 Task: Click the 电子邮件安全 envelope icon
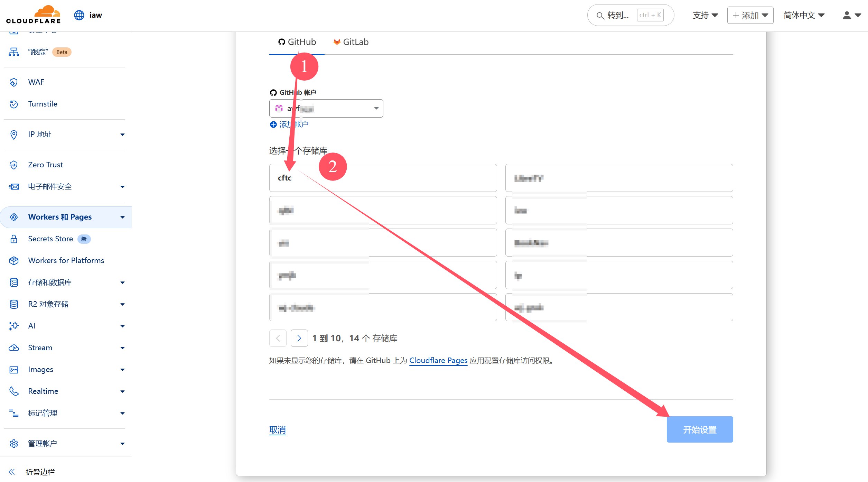14,187
